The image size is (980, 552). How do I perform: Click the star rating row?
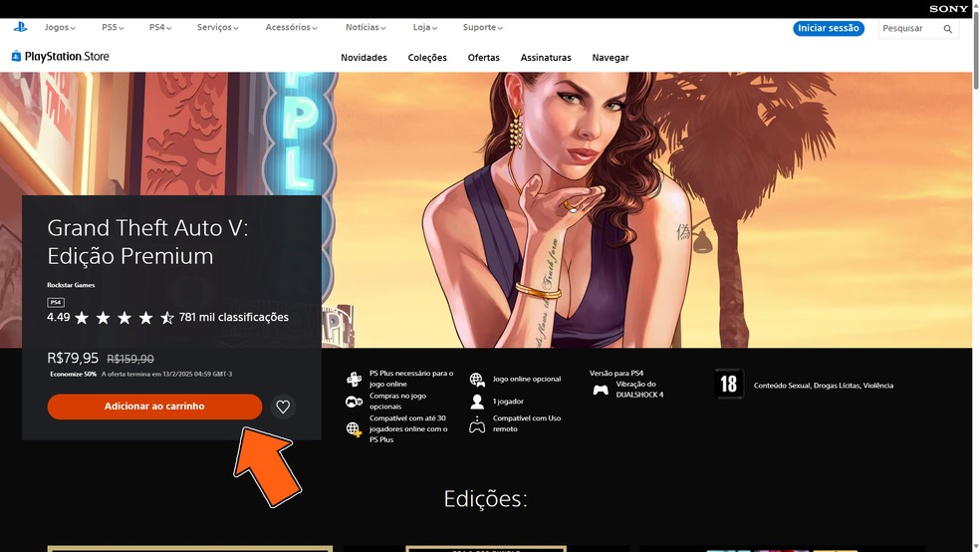click(124, 318)
